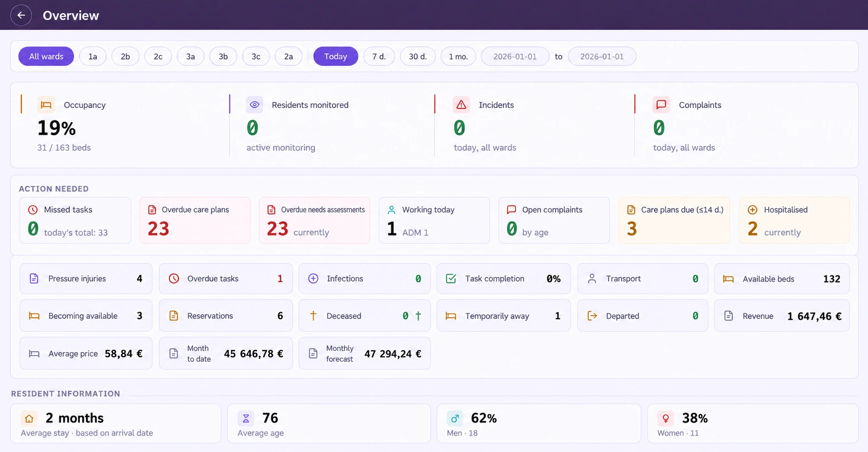868x452 pixels.
Task: Open the Pressure injuries tile
Action: click(x=86, y=279)
